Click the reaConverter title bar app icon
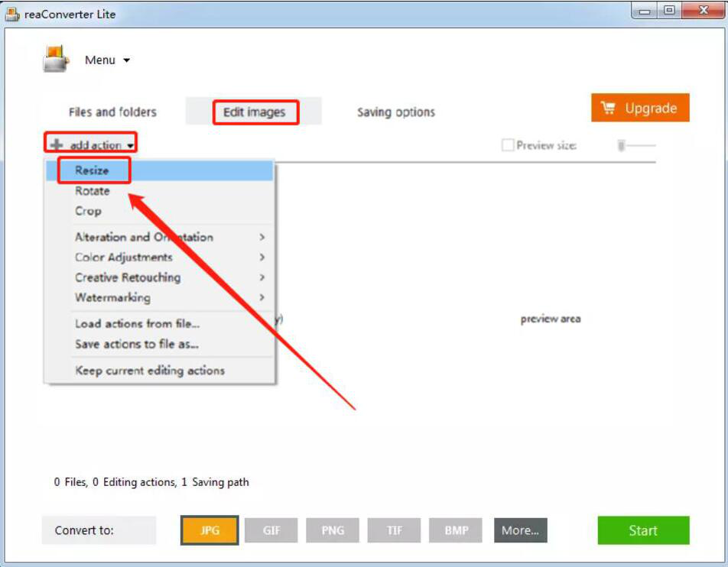Viewport: 728px width, 567px height. pyautogui.click(x=12, y=15)
